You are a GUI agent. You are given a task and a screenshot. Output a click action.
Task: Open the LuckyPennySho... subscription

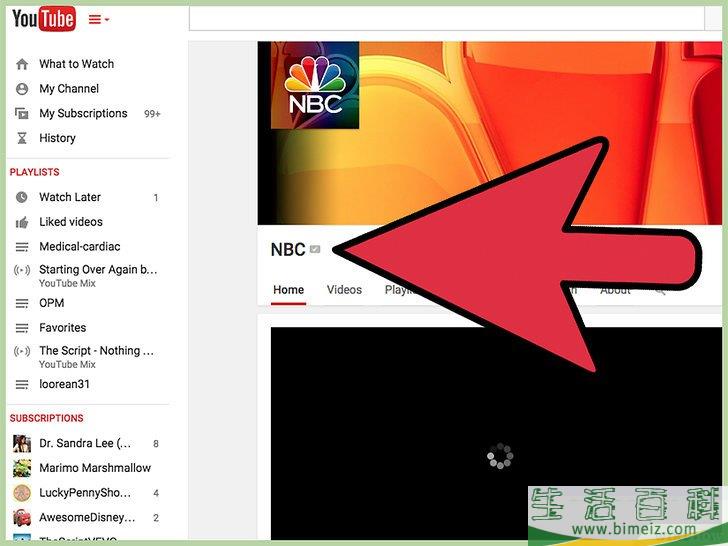pos(85,493)
